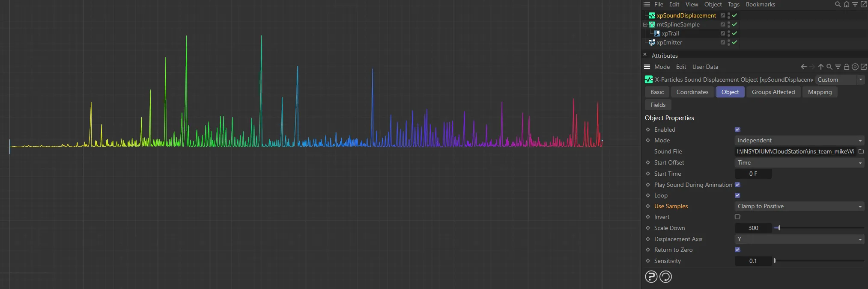Viewport: 868px width, 289px height.
Task: Click the Attributes search icon
Action: click(x=829, y=67)
